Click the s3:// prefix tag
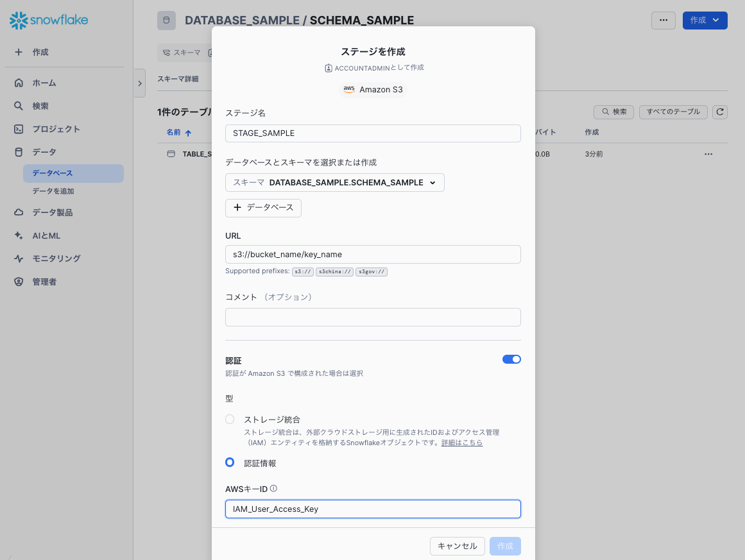Image resolution: width=745 pixels, height=560 pixels. pos(303,272)
